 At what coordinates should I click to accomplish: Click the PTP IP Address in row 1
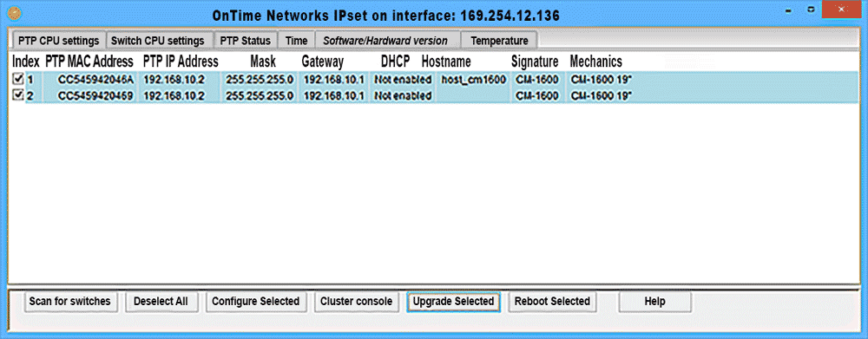174,80
